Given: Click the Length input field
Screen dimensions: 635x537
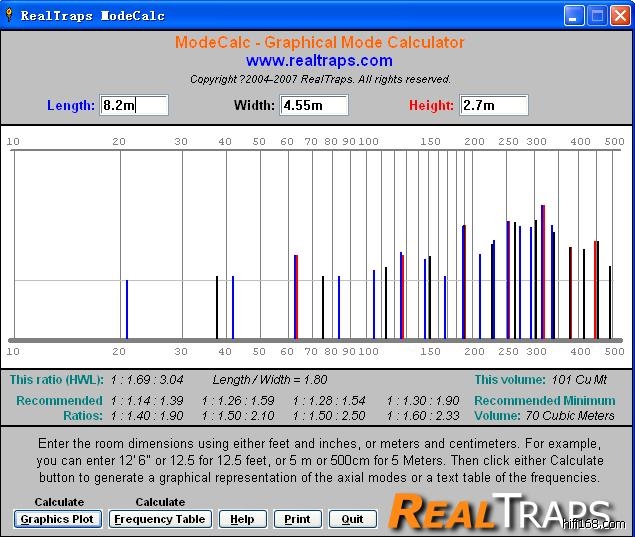Looking at the screenshot, I should click(x=134, y=105).
